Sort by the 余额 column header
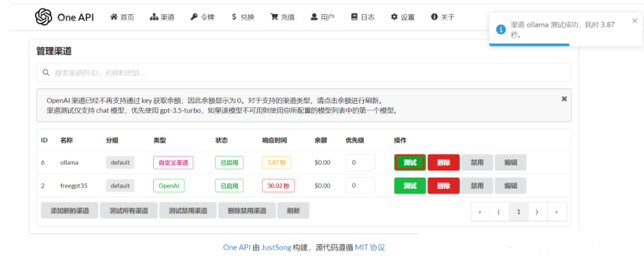Viewport: 644px width, 264px height. tap(321, 140)
